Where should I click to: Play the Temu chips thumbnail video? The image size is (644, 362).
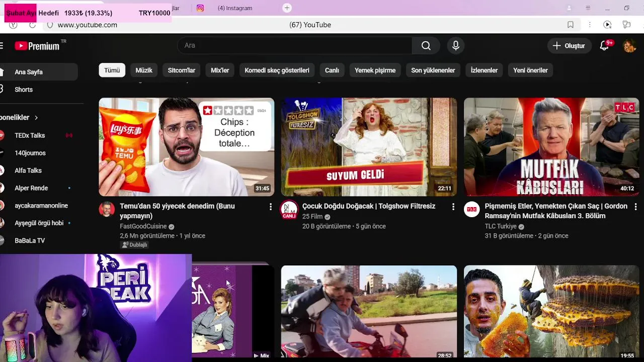(187, 147)
